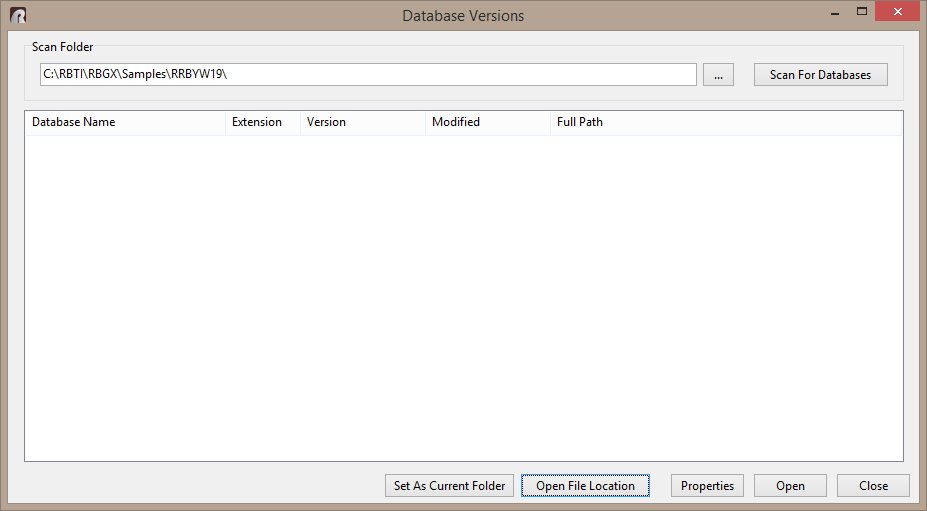
Task: Click the Open button at the bottom
Action: pos(790,486)
